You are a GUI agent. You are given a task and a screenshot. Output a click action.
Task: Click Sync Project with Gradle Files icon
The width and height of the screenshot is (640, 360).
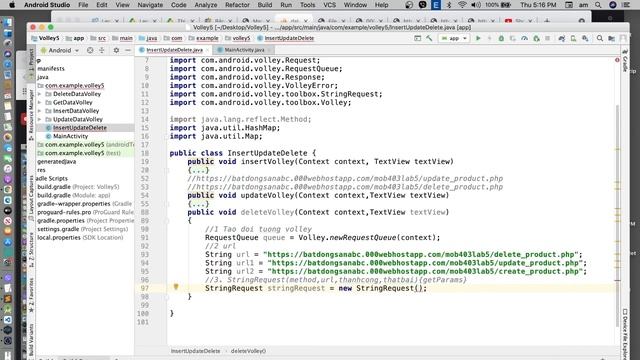(x=562, y=38)
